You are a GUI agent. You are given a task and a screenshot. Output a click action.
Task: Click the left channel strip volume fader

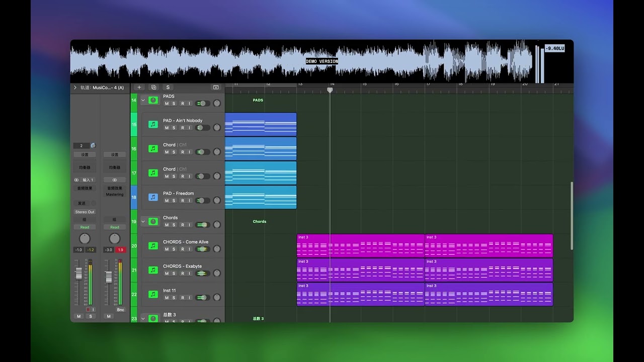click(78, 274)
